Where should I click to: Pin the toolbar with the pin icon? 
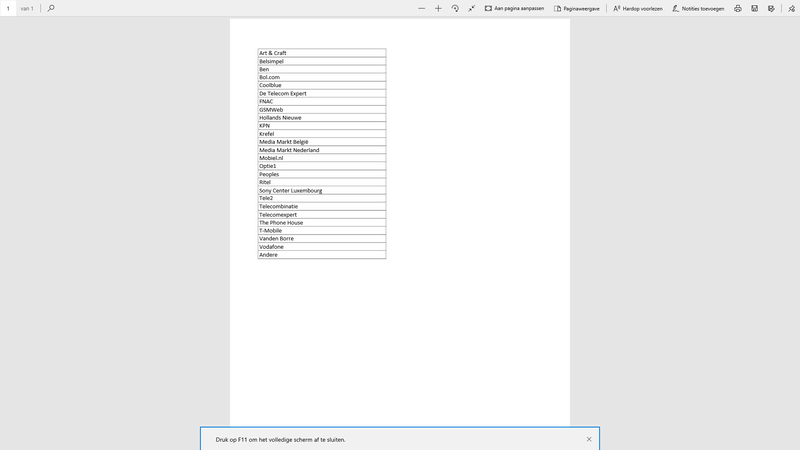coord(791,8)
